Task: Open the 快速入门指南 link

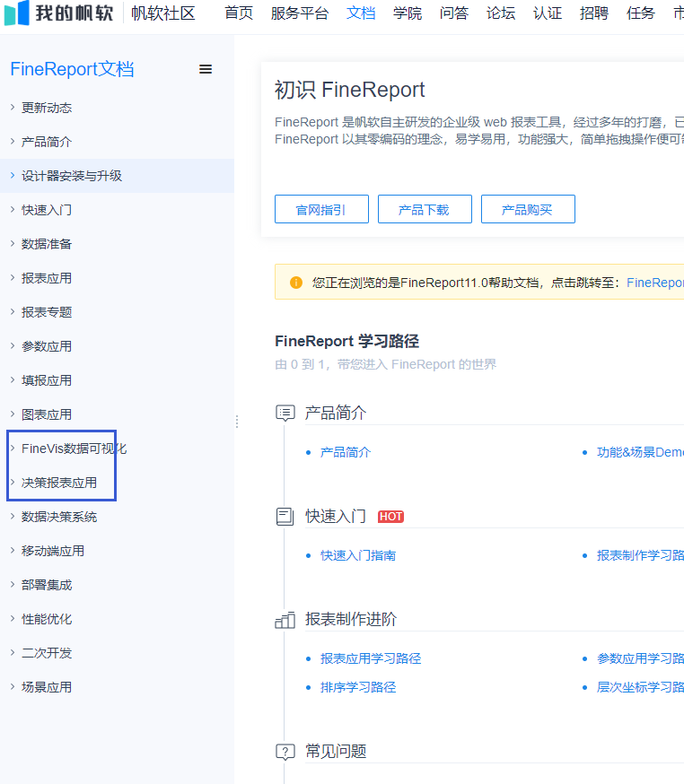Action: (x=358, y=555)
